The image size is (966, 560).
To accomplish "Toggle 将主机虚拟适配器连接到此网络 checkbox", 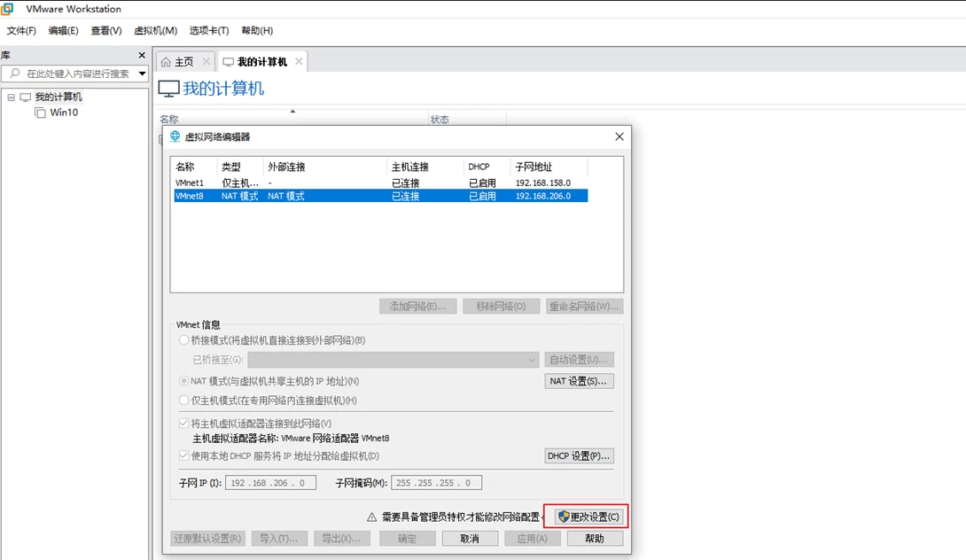I will point(183,424).
